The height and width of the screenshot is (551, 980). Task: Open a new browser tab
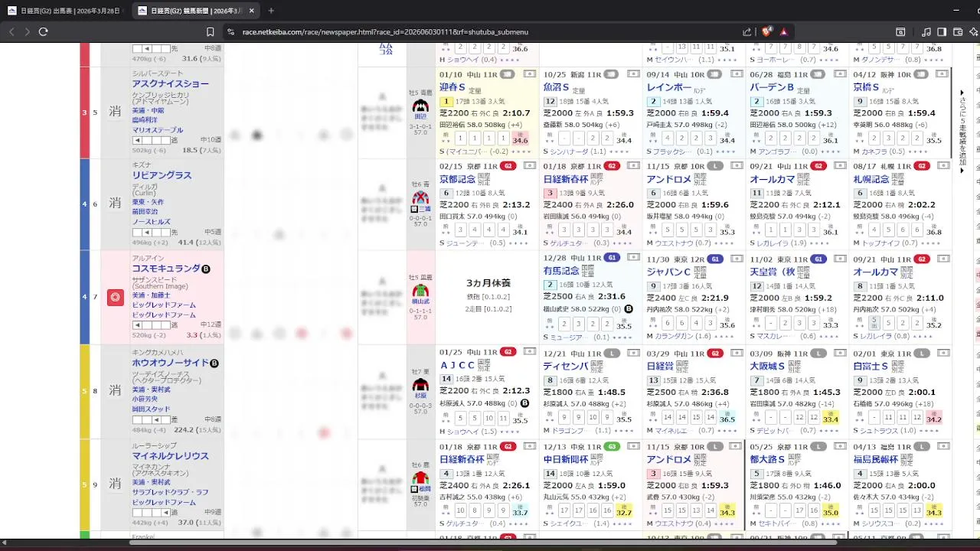pyautogui.click(x=271, y=11)
